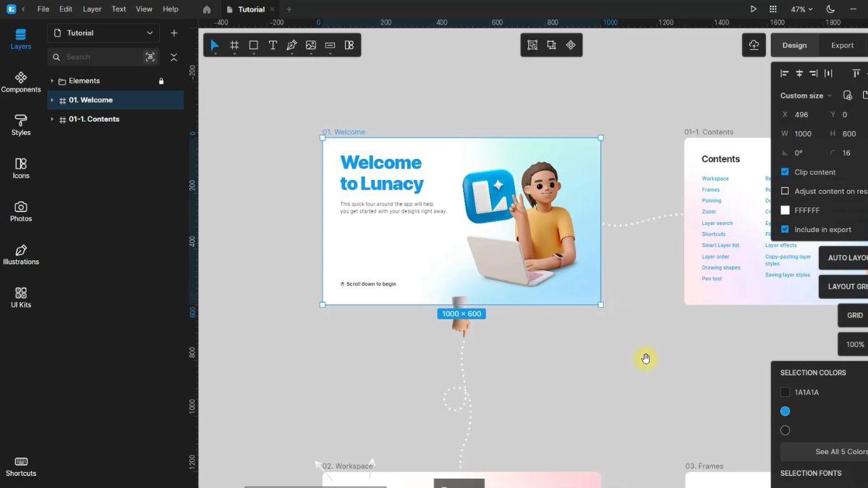Expand the Elements folder in layers

pyautogui.click(x=52, y=81)
